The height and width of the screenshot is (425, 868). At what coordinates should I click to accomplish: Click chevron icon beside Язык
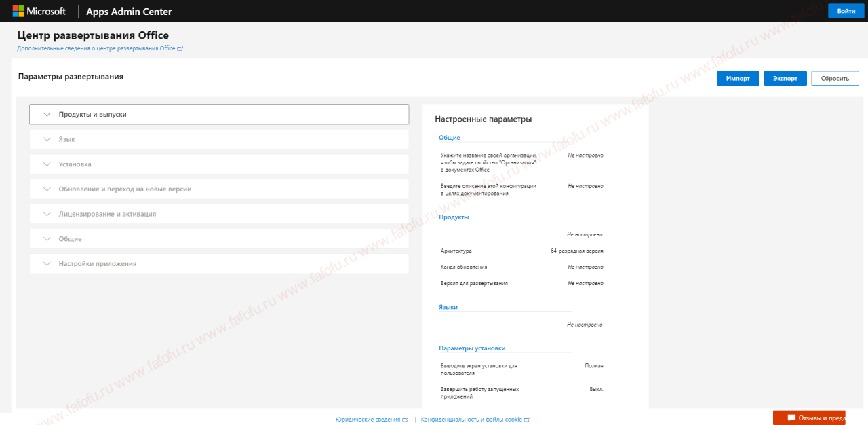(47, 139)
